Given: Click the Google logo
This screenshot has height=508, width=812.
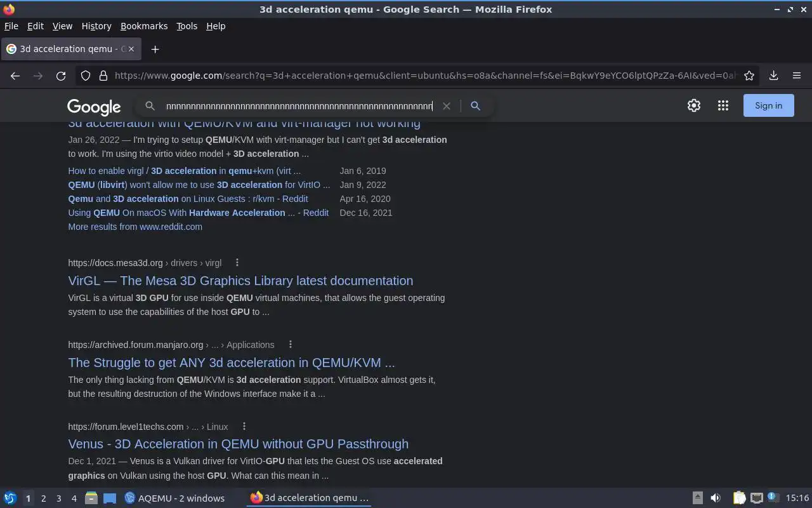Looking at the screenshot, I should pyautogui.click(x=94, y=107).
